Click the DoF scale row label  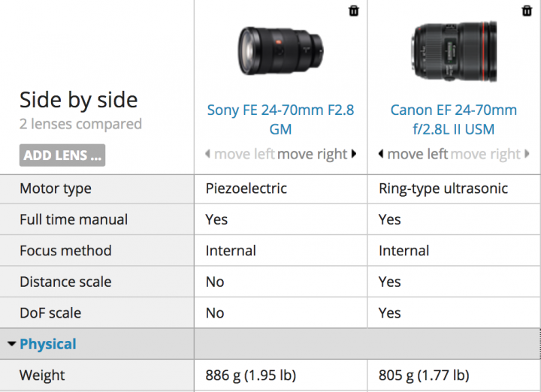[50, 312]
